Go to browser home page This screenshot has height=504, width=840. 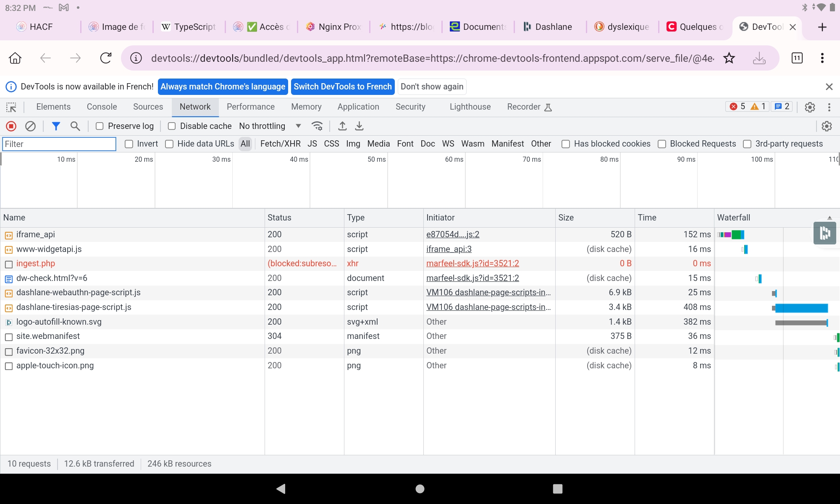tap(15, 58)
